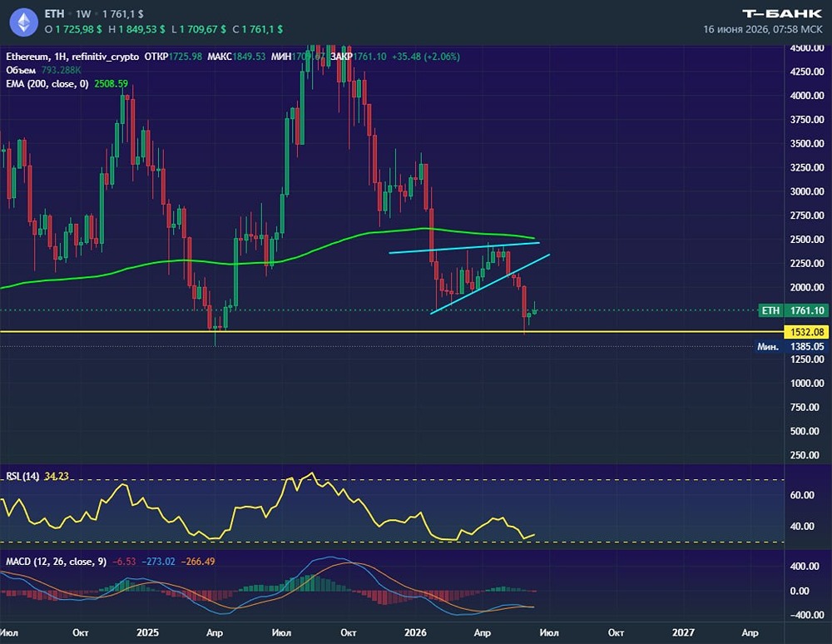Viewport: 832px width, 644px height.
Task: Click the Ethereum diamond logo icon
Action: point(24,22)
